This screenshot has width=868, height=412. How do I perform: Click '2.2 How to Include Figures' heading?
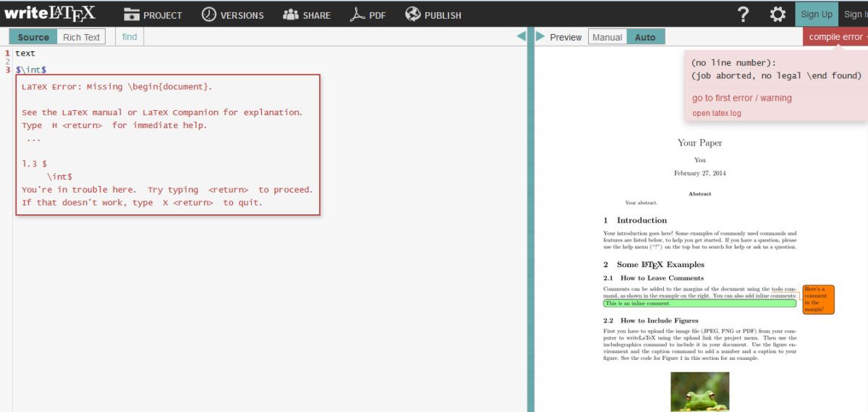pos(651,320)
